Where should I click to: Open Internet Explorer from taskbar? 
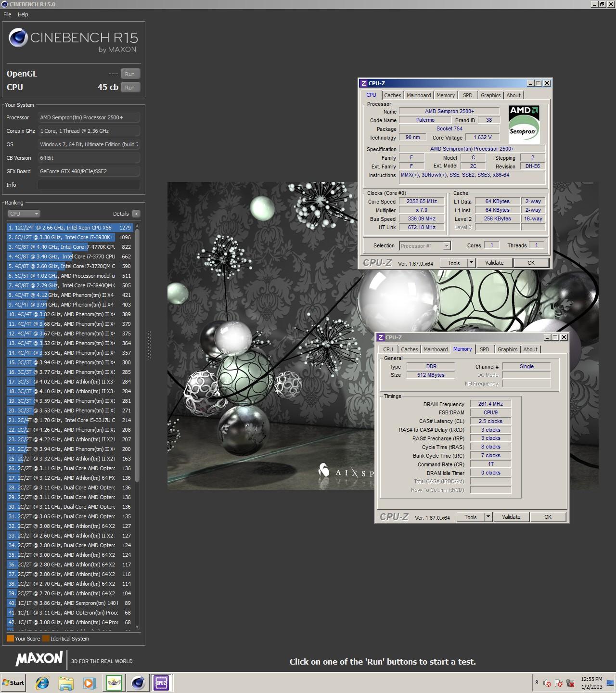click(x=42, y=682)
